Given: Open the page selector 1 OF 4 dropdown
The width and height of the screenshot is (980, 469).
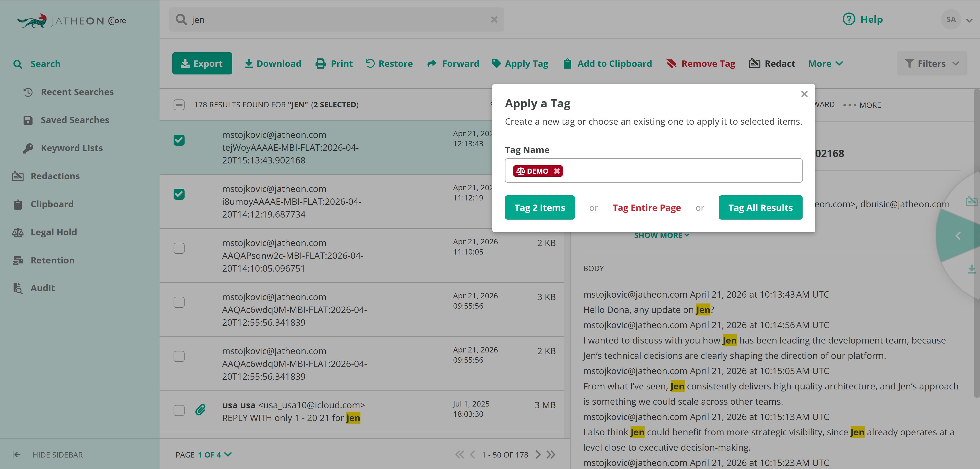Looking at the screenshot, I should click(x=215, y=454).
